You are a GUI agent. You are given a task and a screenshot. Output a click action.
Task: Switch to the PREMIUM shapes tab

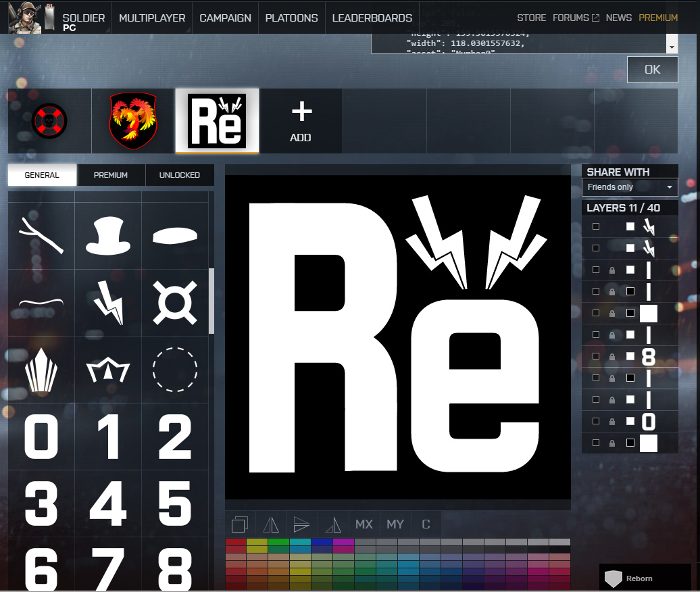click(111, 175)
